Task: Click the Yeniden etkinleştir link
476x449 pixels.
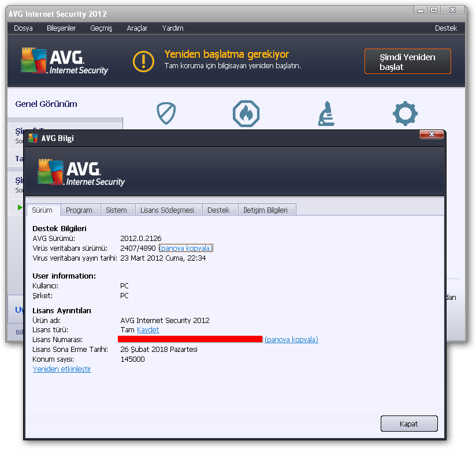Action: [62, 369]
